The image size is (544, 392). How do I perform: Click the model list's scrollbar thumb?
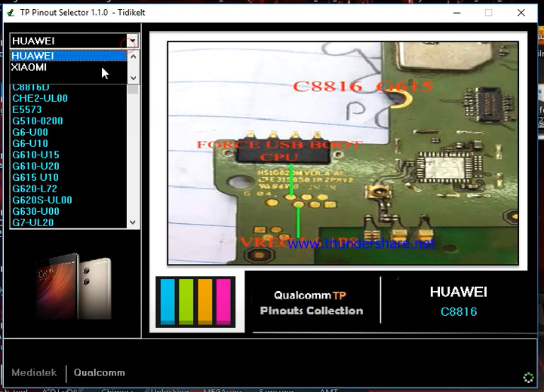pyautogui.click(x=133, y=90)
